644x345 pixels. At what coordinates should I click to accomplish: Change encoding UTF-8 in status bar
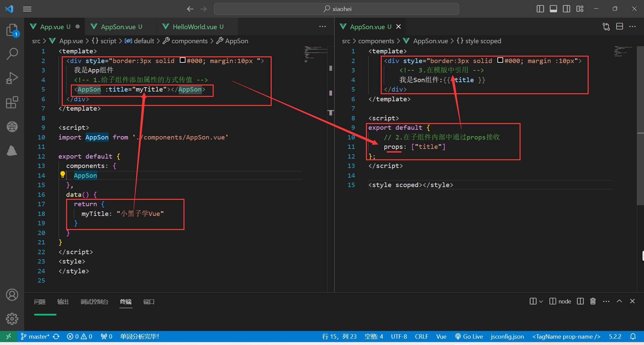coord(399,336)
